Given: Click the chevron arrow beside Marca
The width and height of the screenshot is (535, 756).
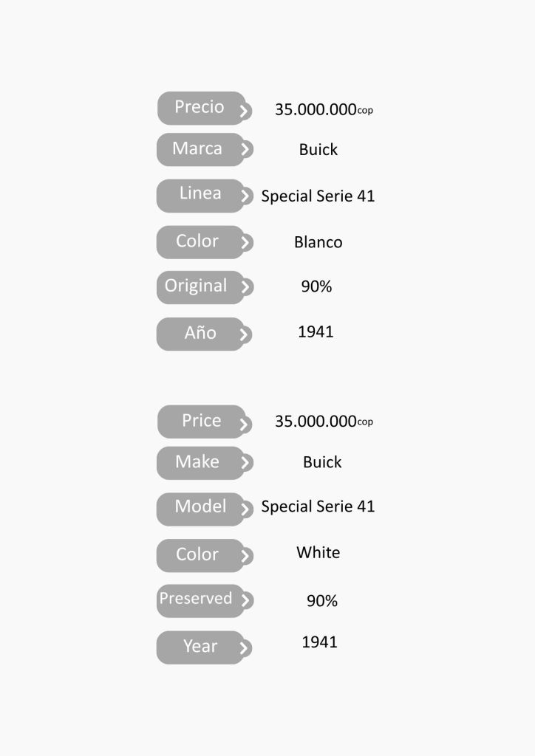Looking at the screenshot, I should pos(245,150).
